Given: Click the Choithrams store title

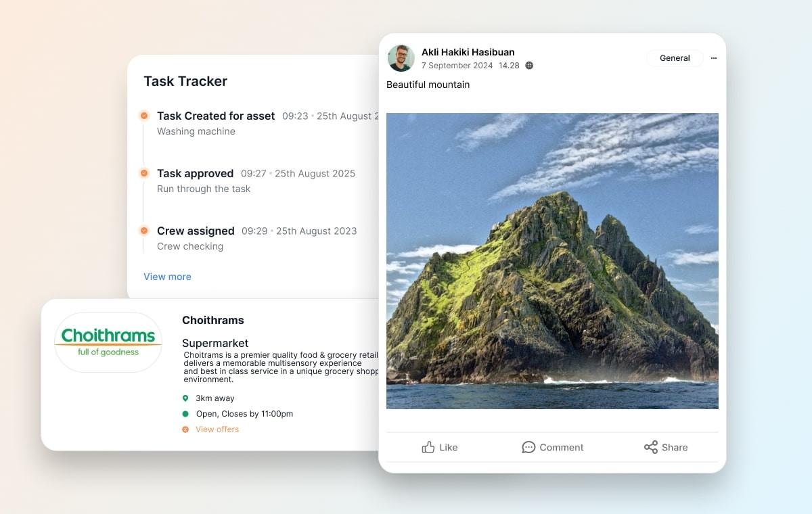Looking at the screenshot, I should [213, 321].
